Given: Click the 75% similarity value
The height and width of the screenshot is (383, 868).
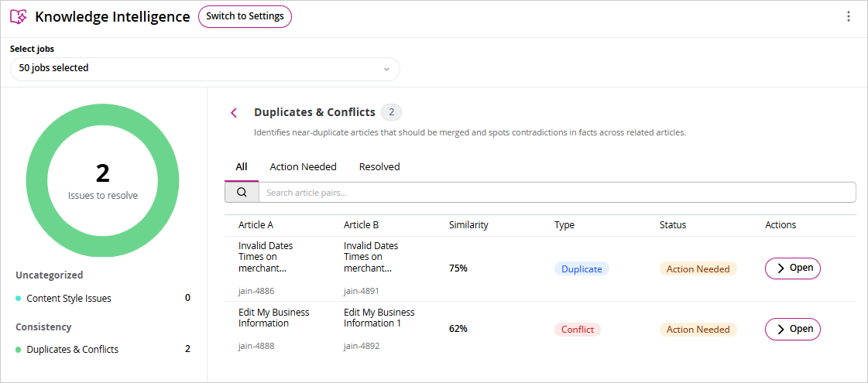Looking at the screenshot, I should 458,268.
